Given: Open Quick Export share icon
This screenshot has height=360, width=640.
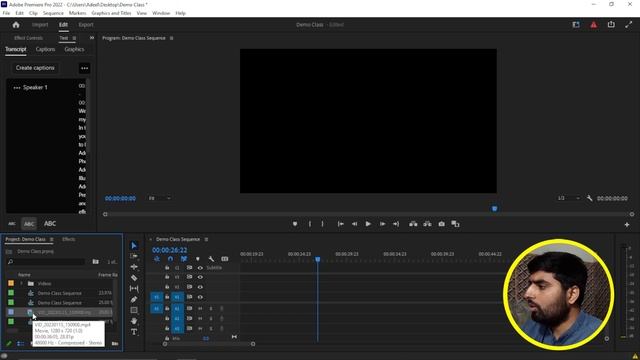Looking at the screenshot, I should click(611, 24).
